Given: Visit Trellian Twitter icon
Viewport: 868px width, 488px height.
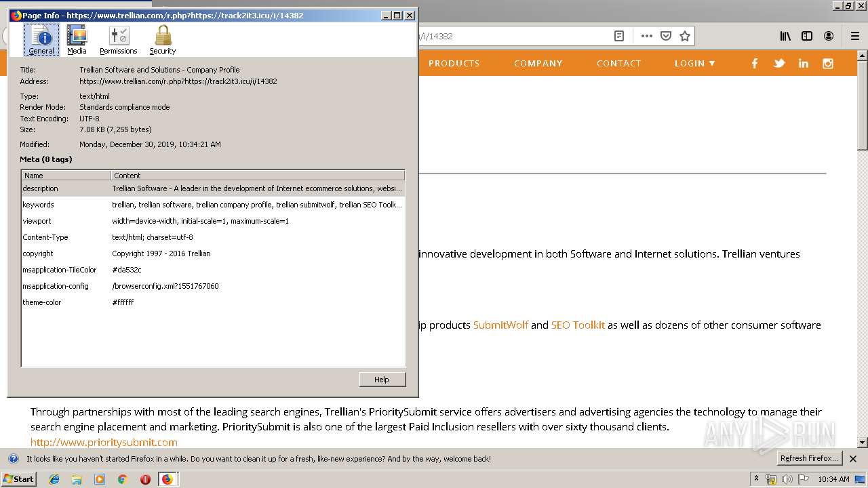Looking at the screenshot, I should click(x=779, y=63).
